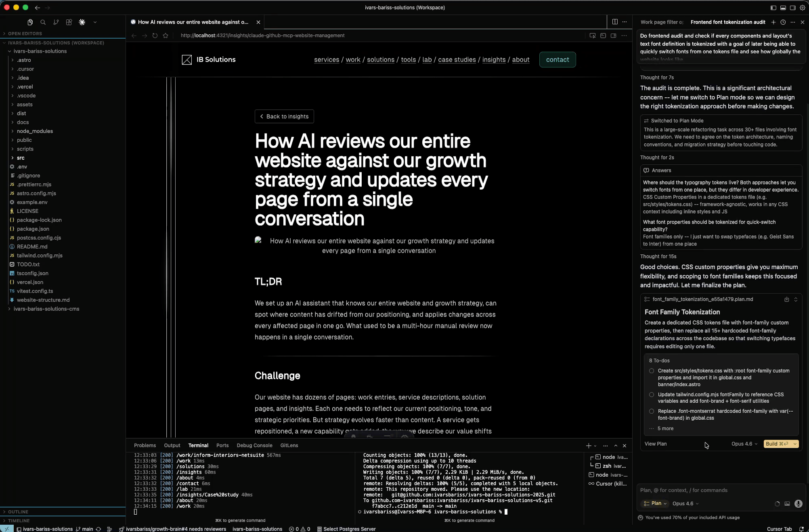Check the to-do to update tailwind.config.mjs fontFamily
The width and height of the screenshot is (809, 532).
tap(651, 395)
